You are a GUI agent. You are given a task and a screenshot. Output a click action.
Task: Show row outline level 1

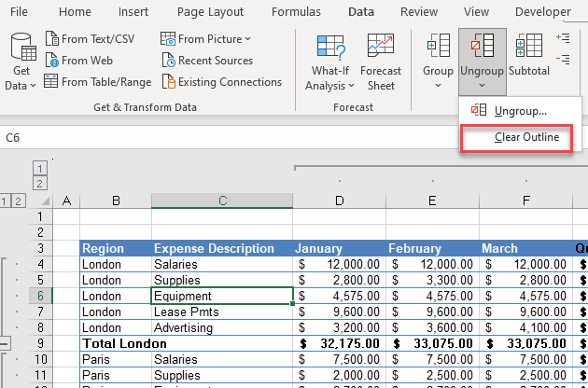coord(5,201)
